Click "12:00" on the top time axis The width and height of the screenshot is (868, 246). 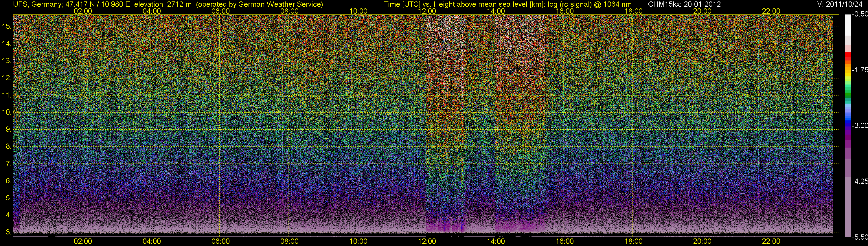pyautogui.click(x=427, y=11)
